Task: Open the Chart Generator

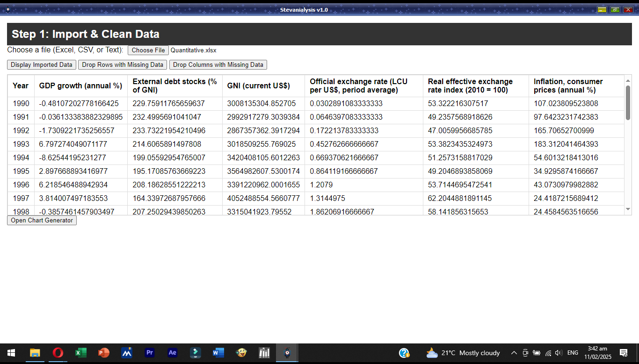Action: (42, 220)
